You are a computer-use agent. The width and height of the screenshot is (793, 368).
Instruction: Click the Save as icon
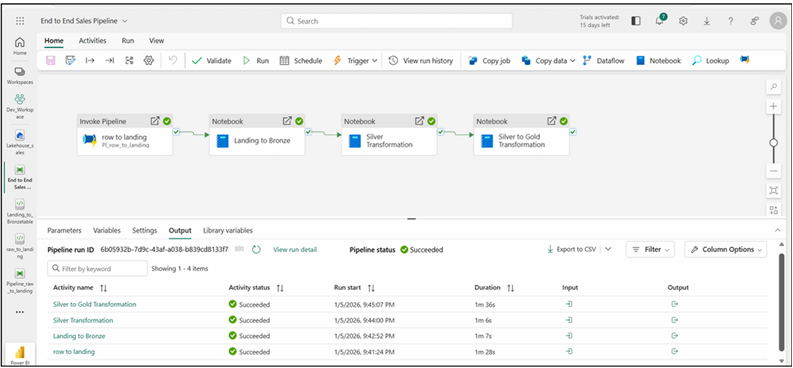(70, 61)
